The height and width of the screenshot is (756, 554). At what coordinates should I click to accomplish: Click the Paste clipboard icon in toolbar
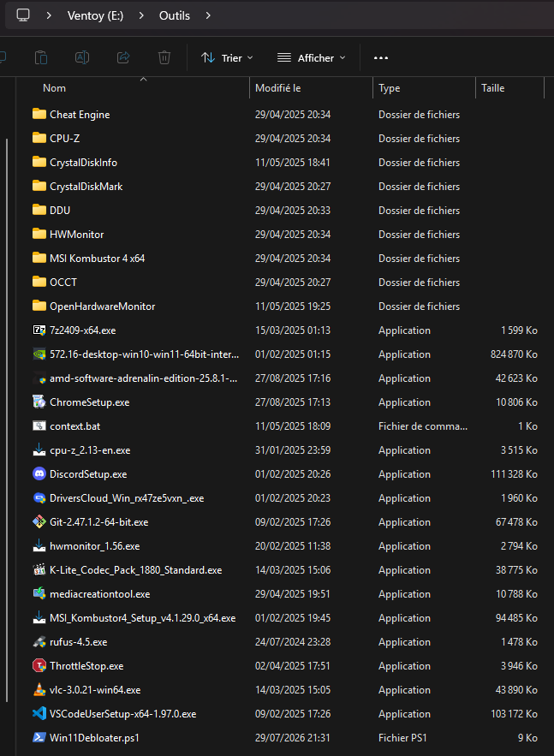pyautogui.click(x=41, y=58)
